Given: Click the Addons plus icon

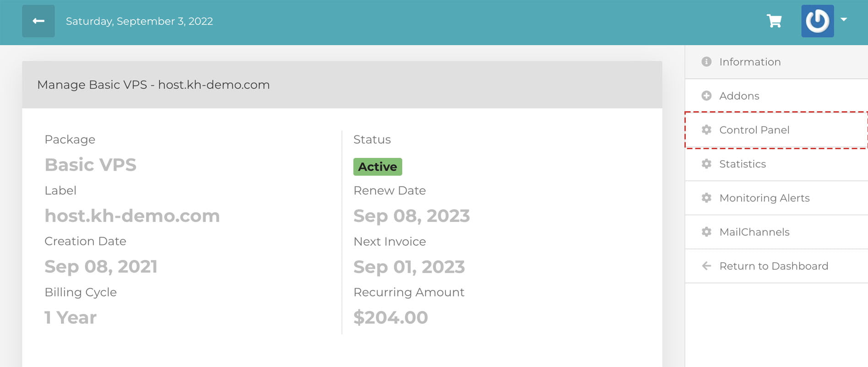Looking at the screenshot, I should click(706, 96).
